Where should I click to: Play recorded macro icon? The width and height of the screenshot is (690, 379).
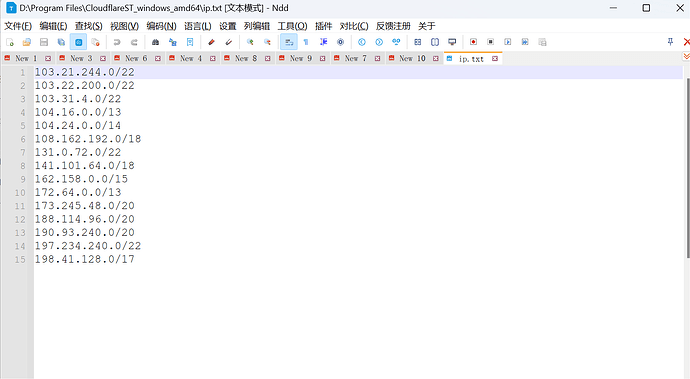[508, 42]
